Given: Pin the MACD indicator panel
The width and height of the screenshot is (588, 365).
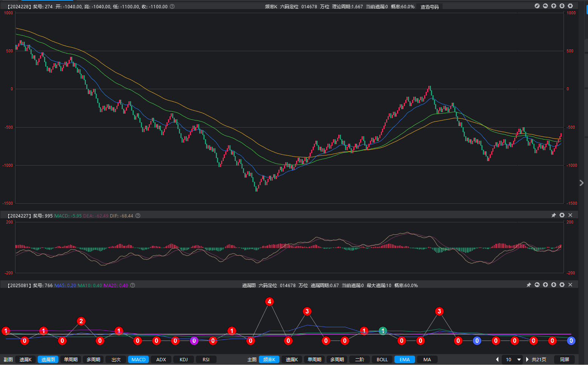Looking at the screenshot, I should 554,215.
